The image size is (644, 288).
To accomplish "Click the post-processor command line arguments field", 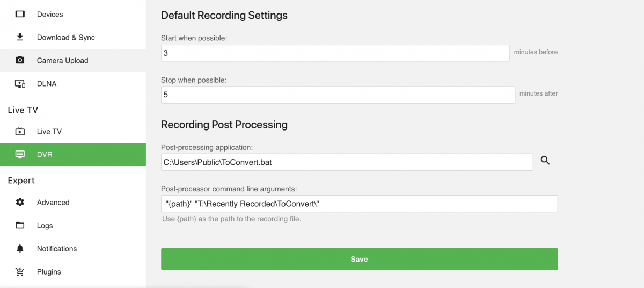I will coord(359,204).
